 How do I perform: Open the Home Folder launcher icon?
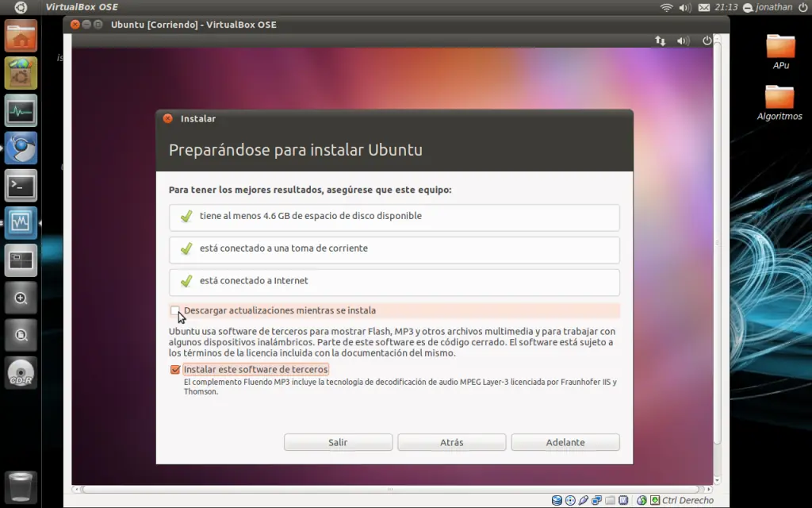tap(21, 36)
